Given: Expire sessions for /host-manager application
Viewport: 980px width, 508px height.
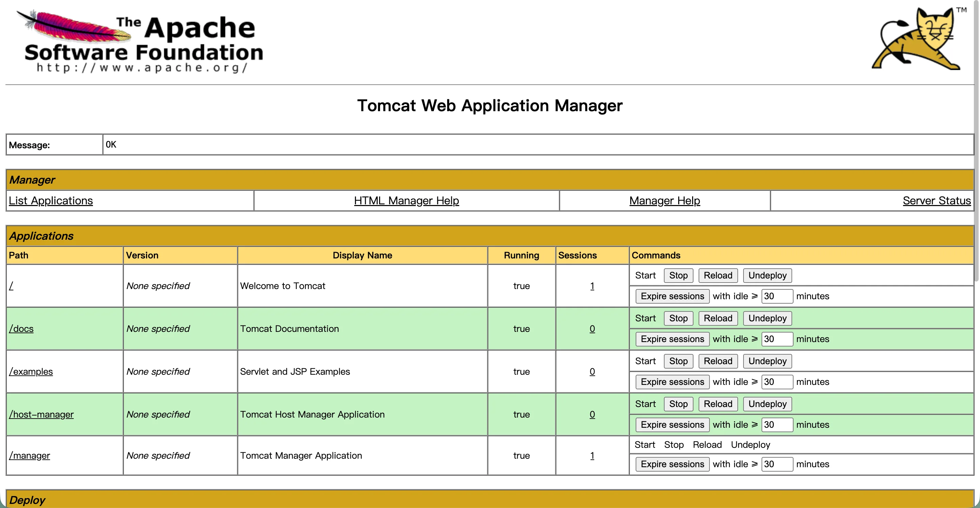Looking at the screenshot, I should tap(672, 425).
